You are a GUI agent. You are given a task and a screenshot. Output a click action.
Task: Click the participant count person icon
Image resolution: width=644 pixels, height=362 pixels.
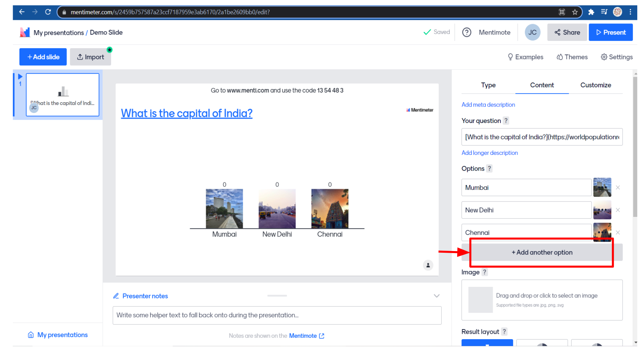pyautogui.click(x=428, y=265)
